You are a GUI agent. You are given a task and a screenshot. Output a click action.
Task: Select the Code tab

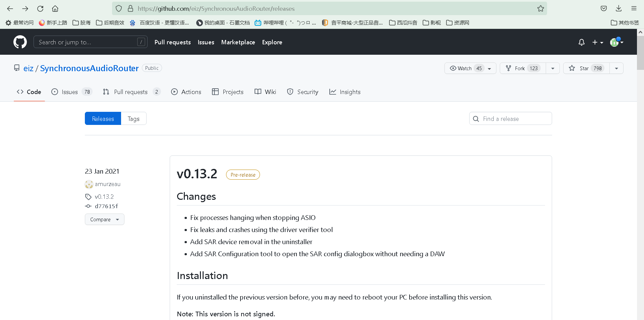[x=29, y=92]
